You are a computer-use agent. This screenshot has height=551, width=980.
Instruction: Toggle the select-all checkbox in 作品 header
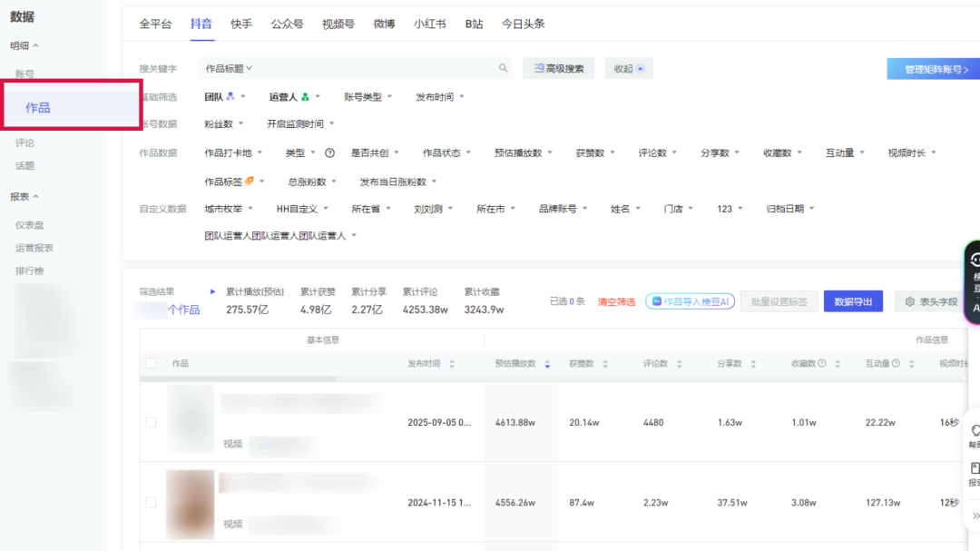(151, 364)
